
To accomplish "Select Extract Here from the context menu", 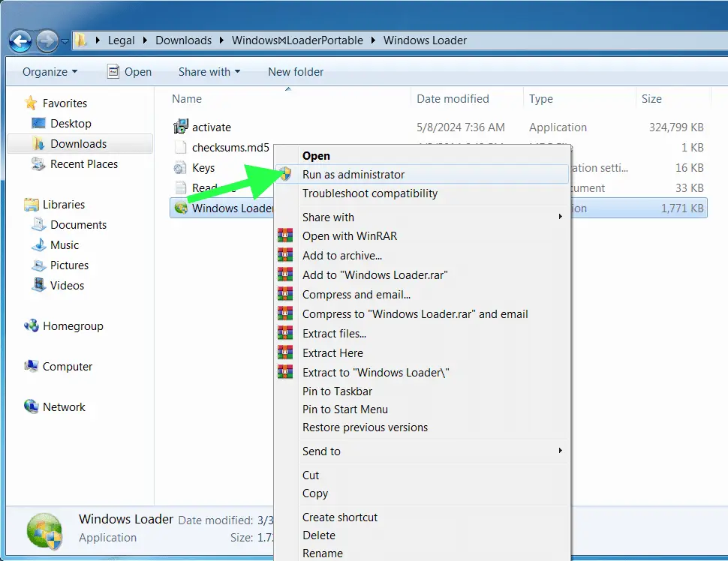I will (332, 352).
